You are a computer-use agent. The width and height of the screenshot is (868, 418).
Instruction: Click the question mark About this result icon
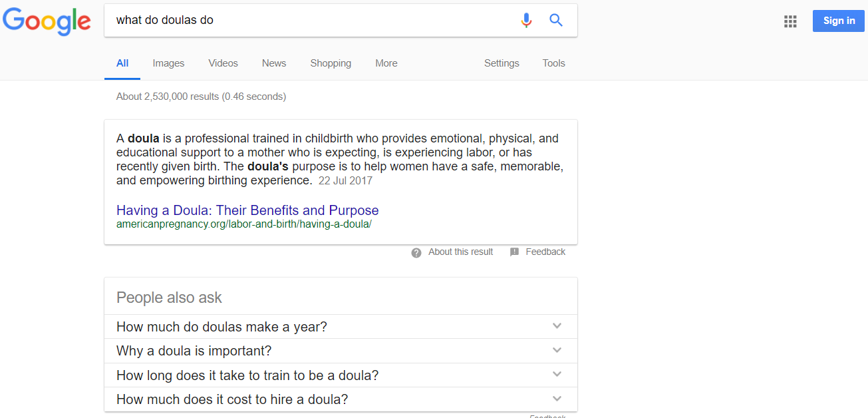[416, 252]
